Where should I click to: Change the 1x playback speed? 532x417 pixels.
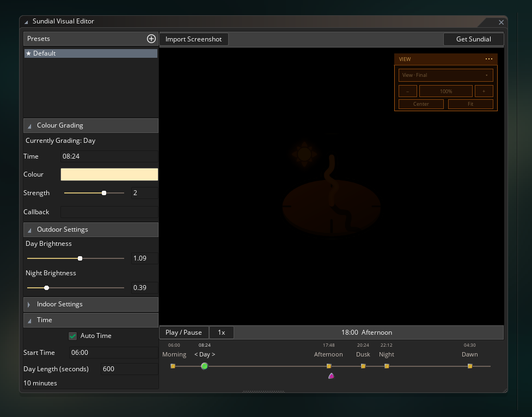point(222,333)
